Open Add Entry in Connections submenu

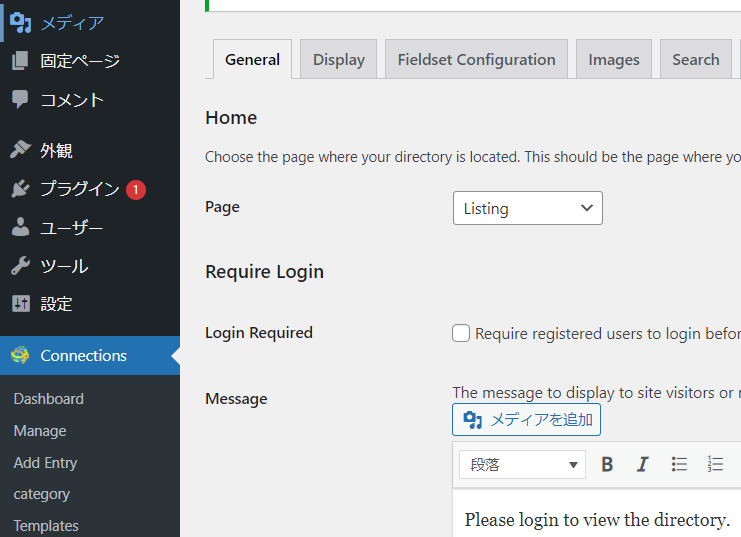(45, 462)
